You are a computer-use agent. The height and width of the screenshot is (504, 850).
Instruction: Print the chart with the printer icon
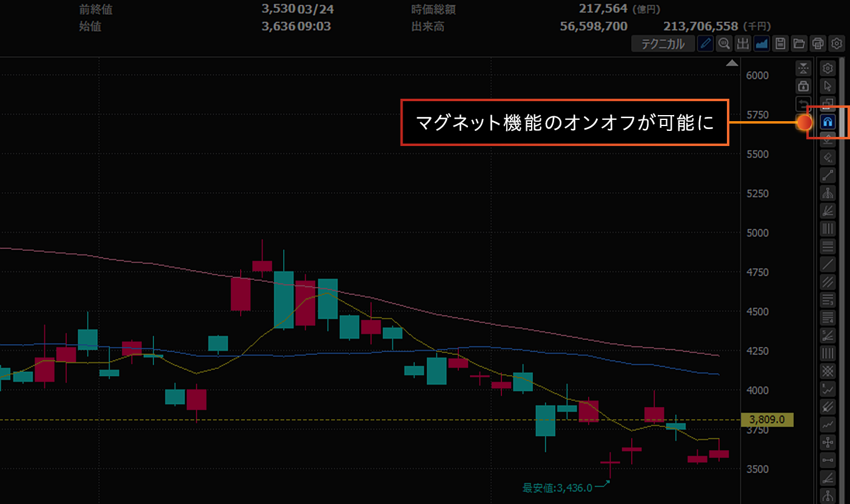(818, 44)
